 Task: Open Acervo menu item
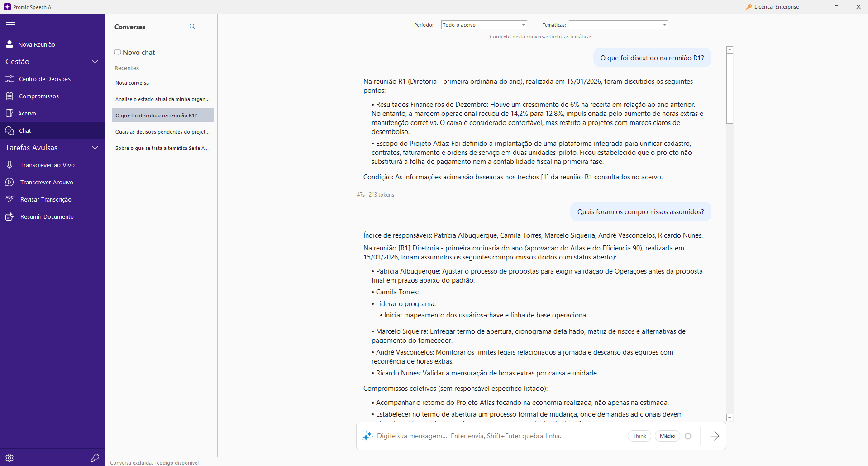52,113
